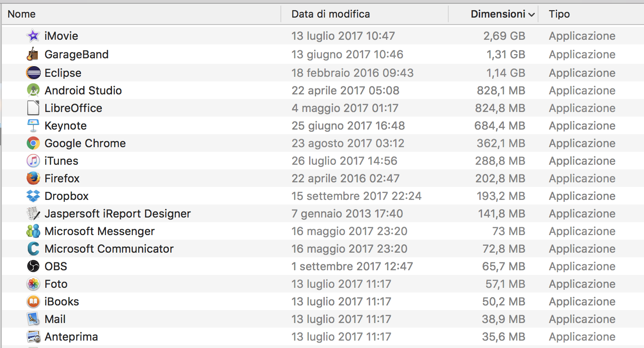Click Applicazione type in Mail row
The image size is (644, 348).
click(x=582, y=319)
